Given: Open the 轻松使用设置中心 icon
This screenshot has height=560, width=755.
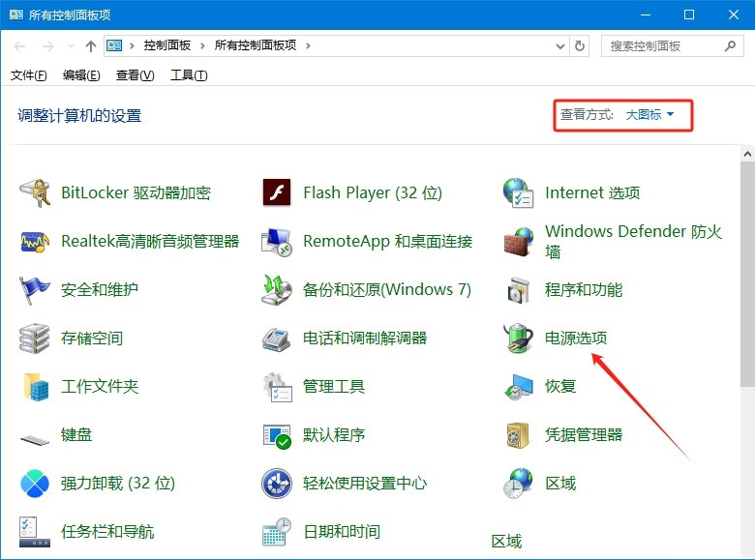Looking at the screenshot, I should (x=277, y=484).
